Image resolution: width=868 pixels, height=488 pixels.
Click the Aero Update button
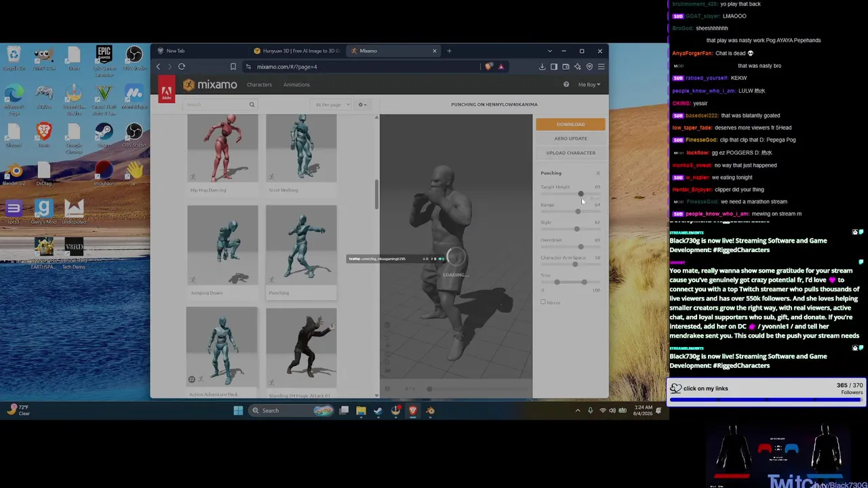tap(570, 138)
